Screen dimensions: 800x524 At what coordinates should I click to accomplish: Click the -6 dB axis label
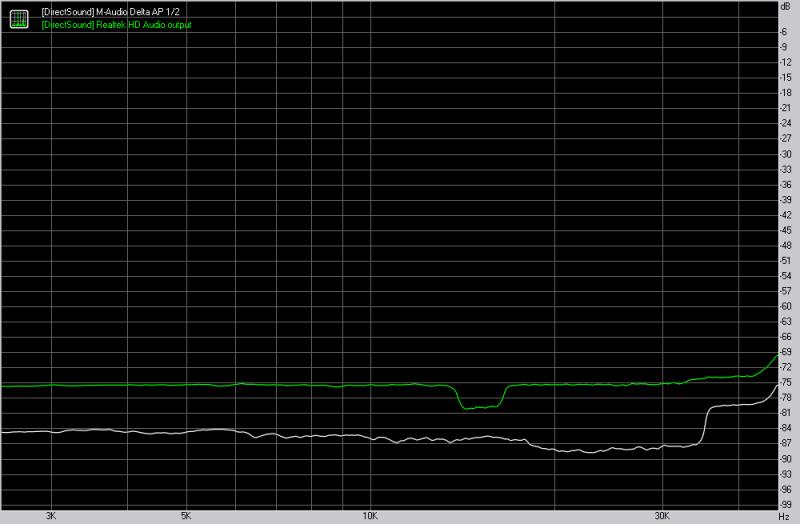[x=786, y=32]
